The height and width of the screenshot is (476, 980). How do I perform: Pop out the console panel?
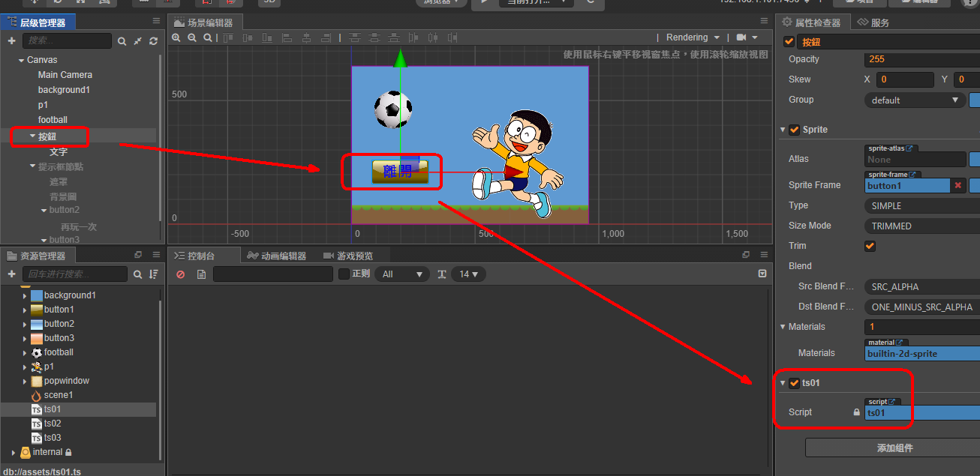[746, 255]
